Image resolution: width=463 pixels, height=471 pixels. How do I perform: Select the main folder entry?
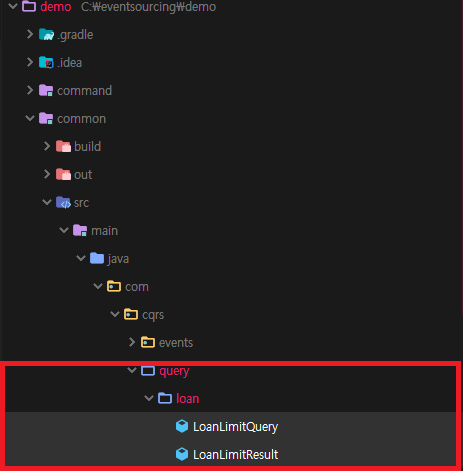(104, 231)
